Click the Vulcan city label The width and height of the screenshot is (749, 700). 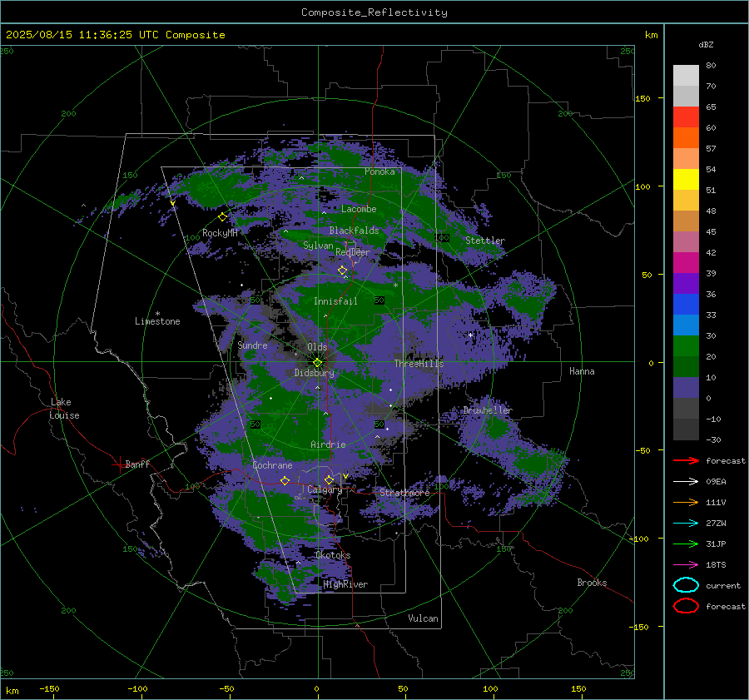tap(423, 618)
